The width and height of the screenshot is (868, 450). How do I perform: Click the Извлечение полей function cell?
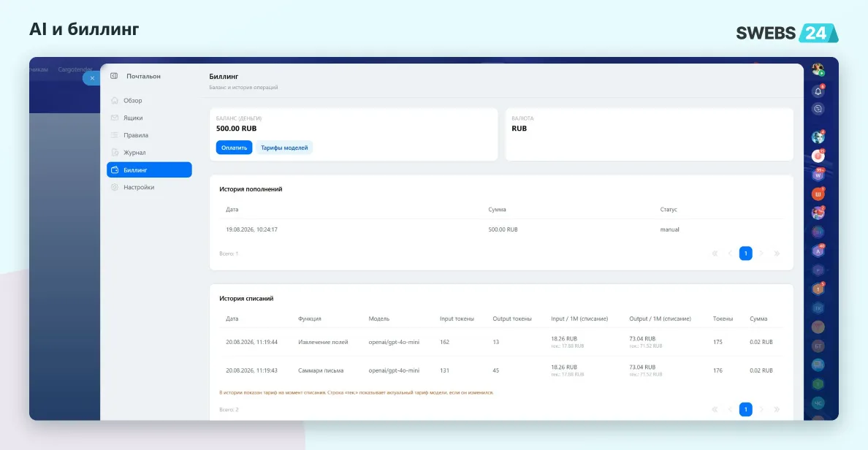(x=323, y=342)
